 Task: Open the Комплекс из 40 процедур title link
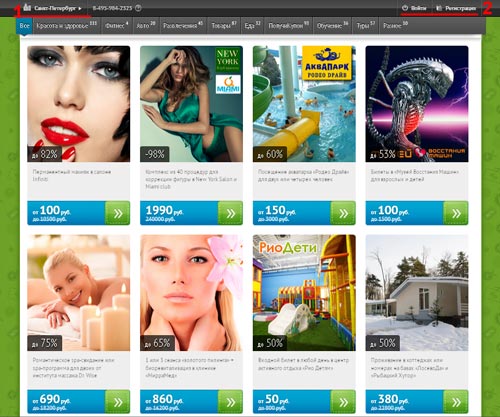(191, 179)
